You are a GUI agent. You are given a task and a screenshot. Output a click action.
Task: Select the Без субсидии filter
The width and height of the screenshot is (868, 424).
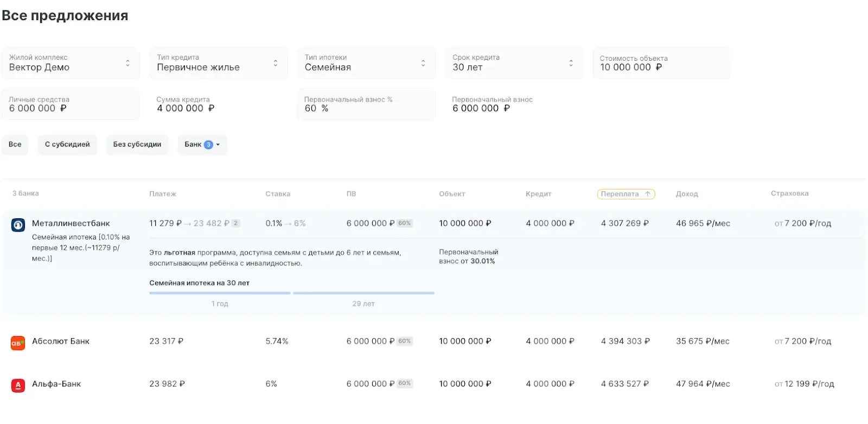click(137, 144)
